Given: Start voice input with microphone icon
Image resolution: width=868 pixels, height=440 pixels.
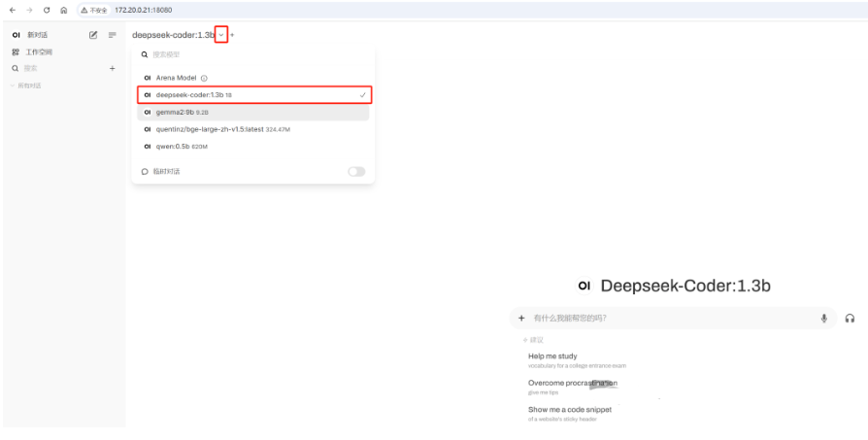Looking at the screenshot, I should tap(824, 319).
